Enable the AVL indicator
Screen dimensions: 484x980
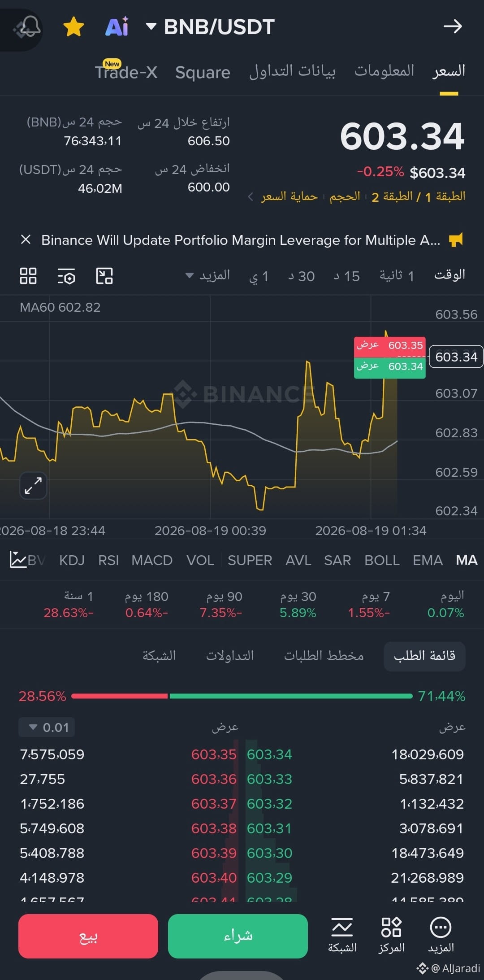coord(298,560)
